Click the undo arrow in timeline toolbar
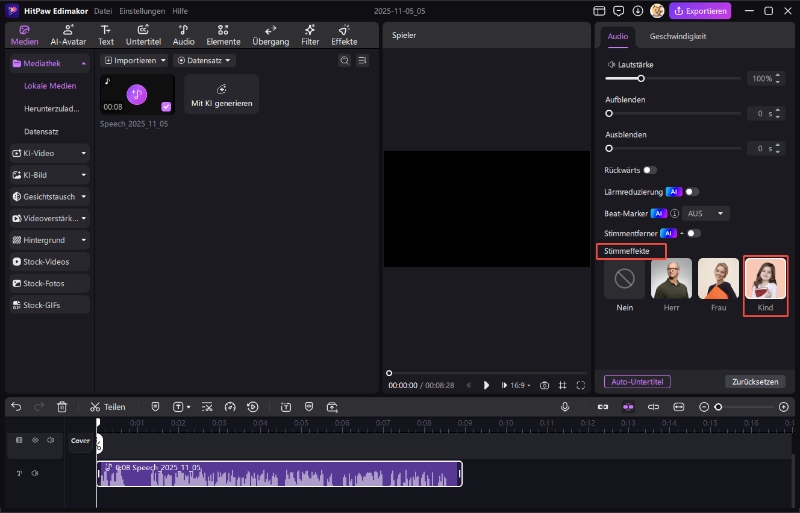The image size is (800, 513). tap(16, 407)
